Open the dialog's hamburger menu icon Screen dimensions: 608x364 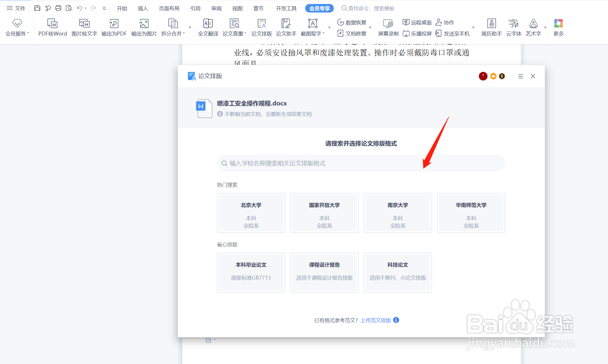tap(521, 76)
